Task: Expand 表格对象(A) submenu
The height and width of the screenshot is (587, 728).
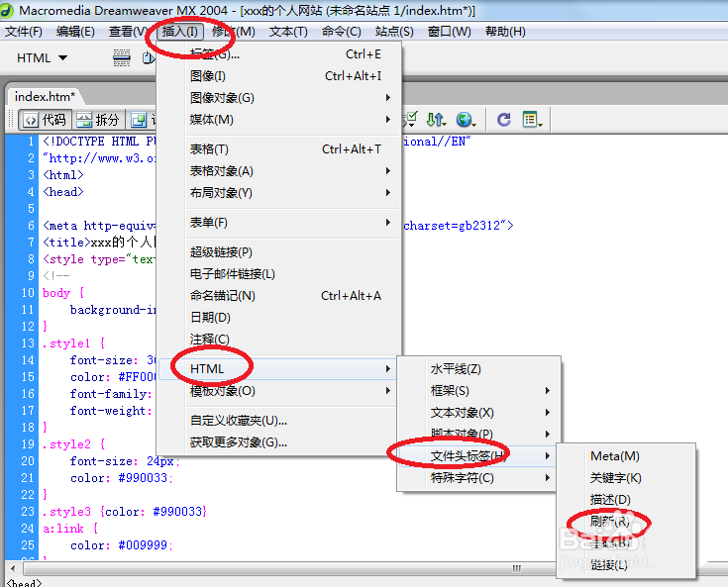Action: coord(280,171)
